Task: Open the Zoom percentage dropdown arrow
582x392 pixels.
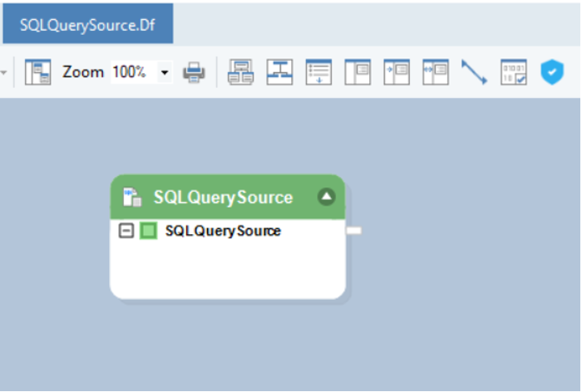Action: (165, 73)
